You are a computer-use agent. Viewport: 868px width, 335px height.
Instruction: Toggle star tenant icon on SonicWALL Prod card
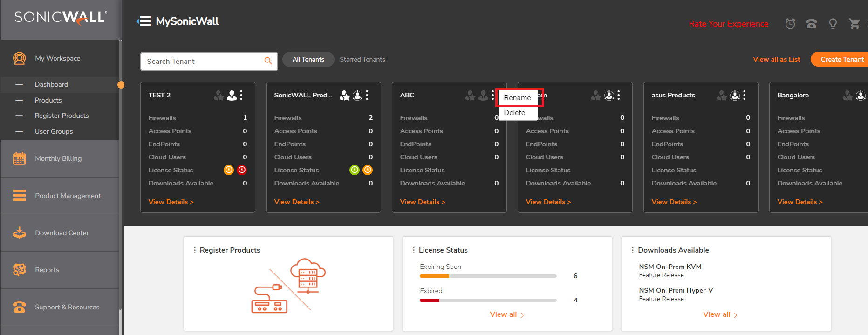coord(344,96)
